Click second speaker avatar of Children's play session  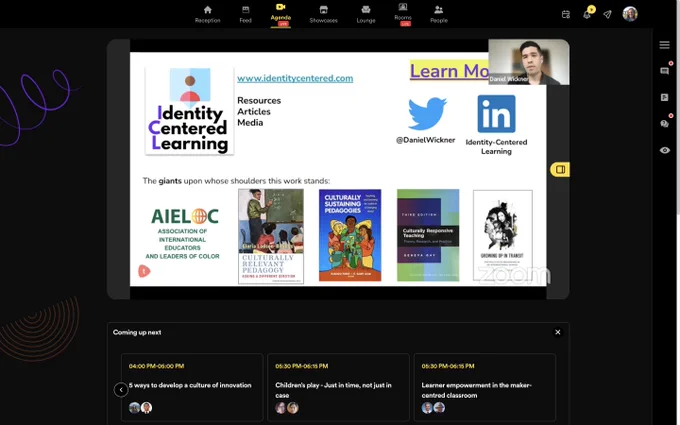pyautogui.click(x=293, y=408)
